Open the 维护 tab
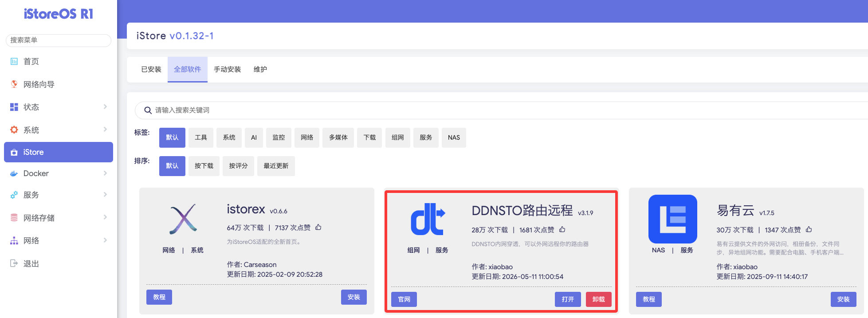 pyautogui.click(x=260, y=69)
